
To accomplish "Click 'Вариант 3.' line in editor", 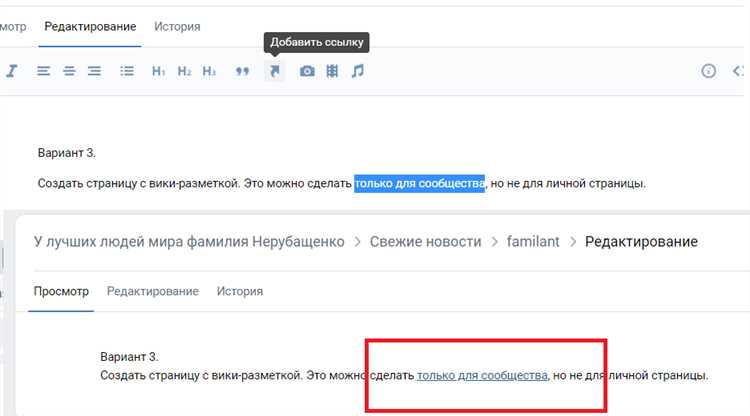I will tap(66, 153).
